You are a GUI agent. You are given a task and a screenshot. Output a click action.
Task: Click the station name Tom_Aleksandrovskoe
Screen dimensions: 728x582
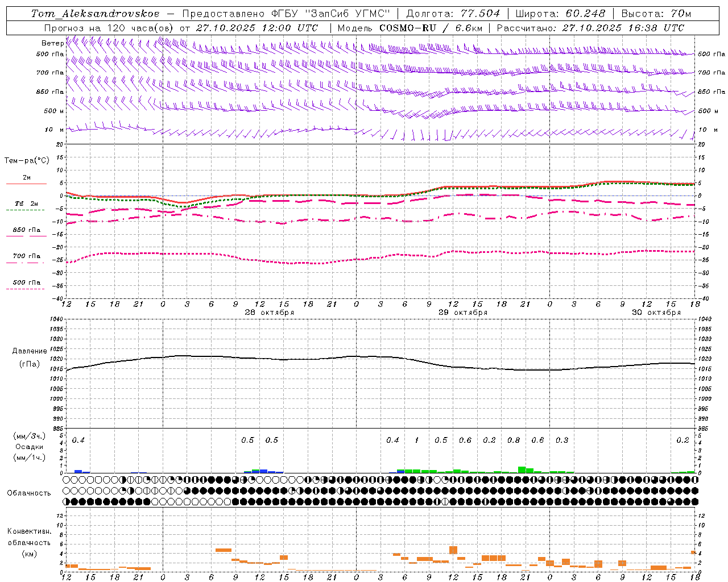point(95,14)
